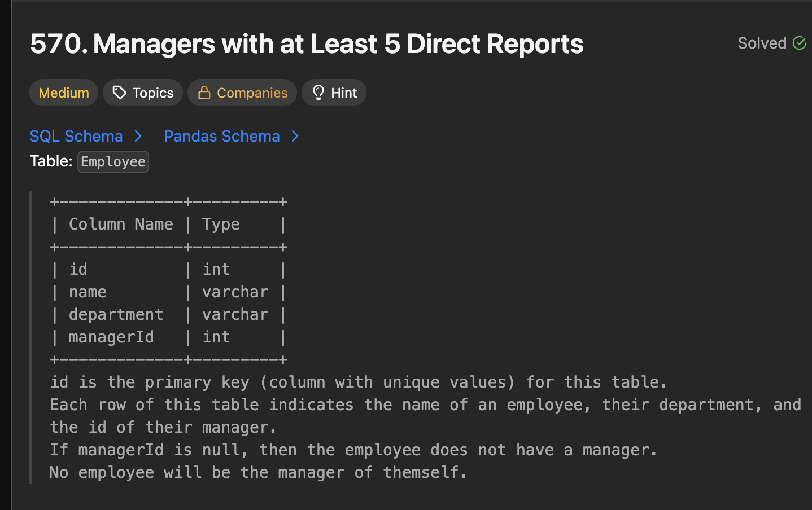The height and width of the screenshot is (510, 812).
Task: Click the Medium difficulty badge
Action: point(63,92)
